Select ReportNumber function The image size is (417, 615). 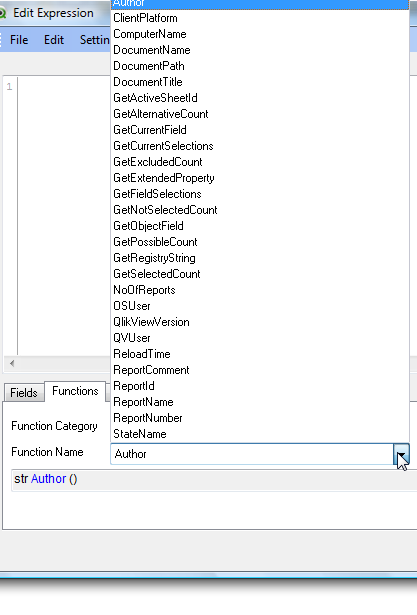tap(260, 418)
